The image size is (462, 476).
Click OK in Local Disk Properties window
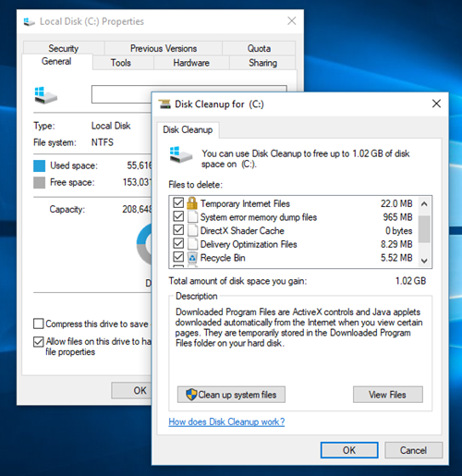pos(131,390)
